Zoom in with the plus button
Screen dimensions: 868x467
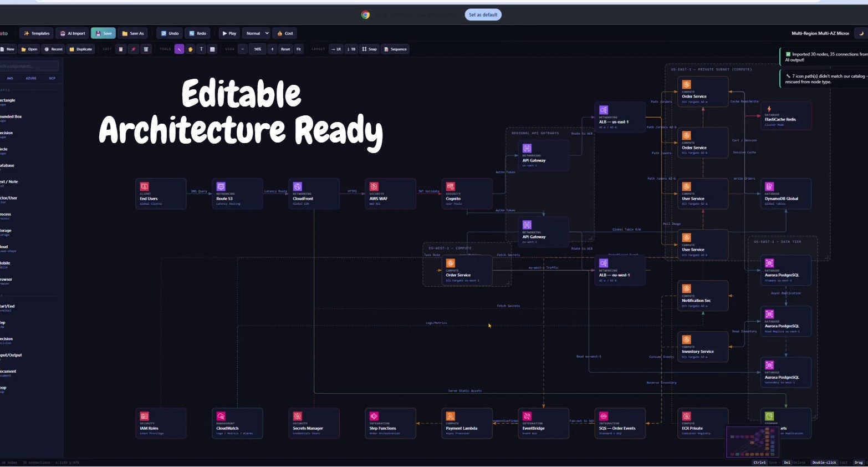pos(272,49)
